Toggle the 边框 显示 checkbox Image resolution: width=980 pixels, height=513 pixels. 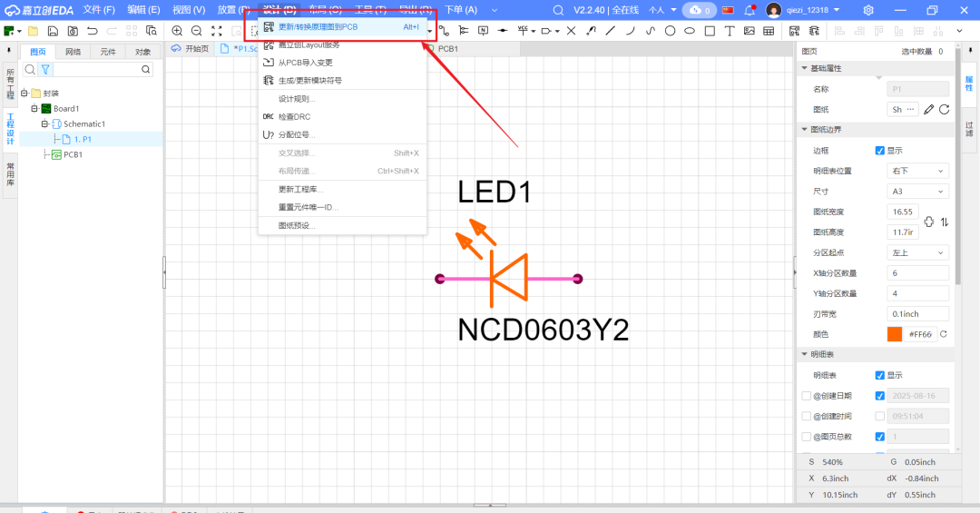click(879, 150)
